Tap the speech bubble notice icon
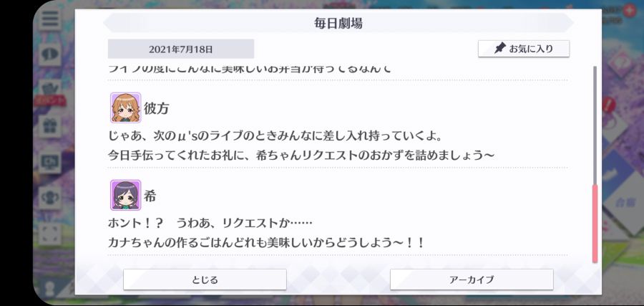This screenshot has height=306, width=644. (x=50, y=54)
